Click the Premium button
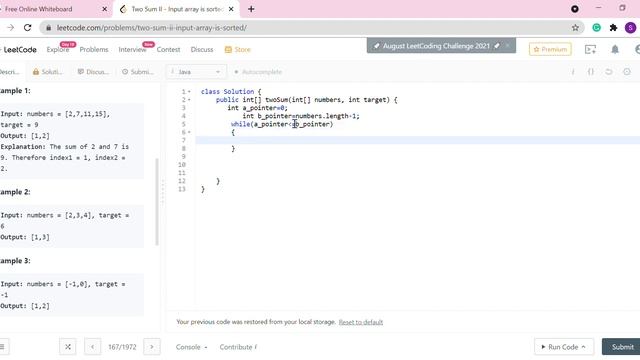 click(550, 49)
